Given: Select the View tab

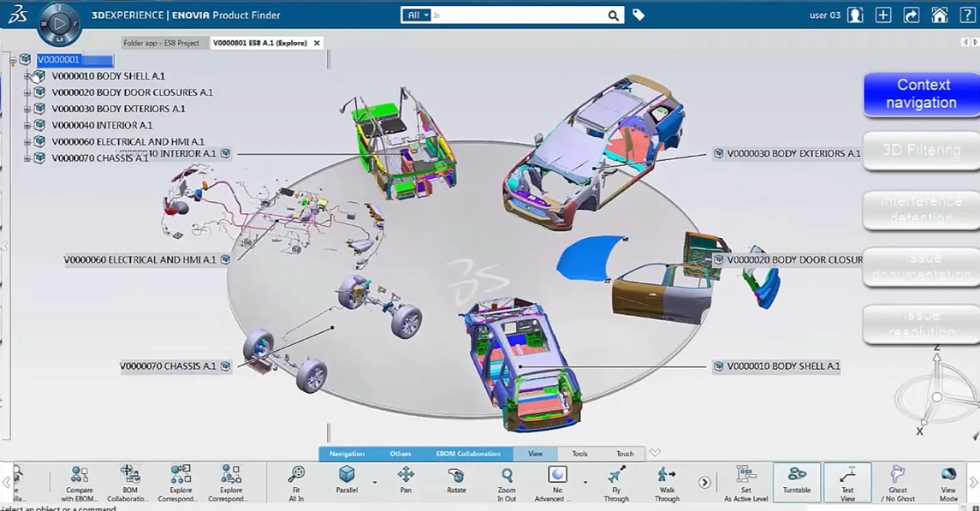Looking at the screenshot, I should (x=536, y=455).
